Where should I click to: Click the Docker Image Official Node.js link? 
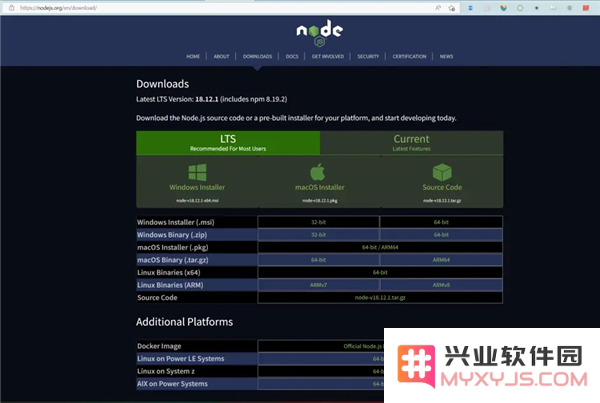(362, 346)
